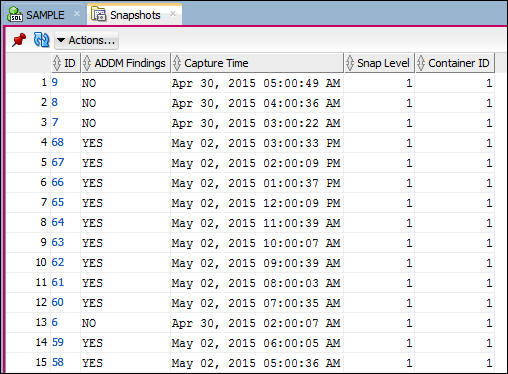The image size is (508, 374).
Task: Open snapshot ID 60 link
Action: 58,302
